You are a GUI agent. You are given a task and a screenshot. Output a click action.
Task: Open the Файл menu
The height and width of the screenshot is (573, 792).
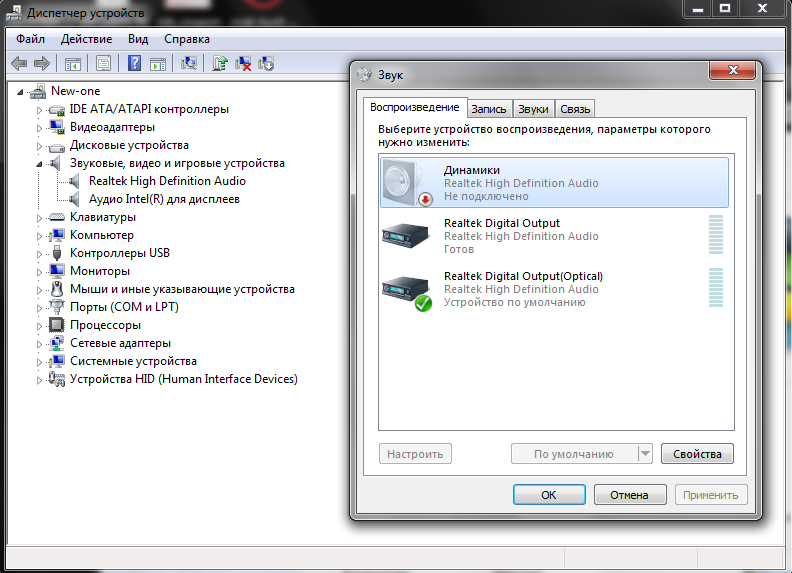point(30,39)
